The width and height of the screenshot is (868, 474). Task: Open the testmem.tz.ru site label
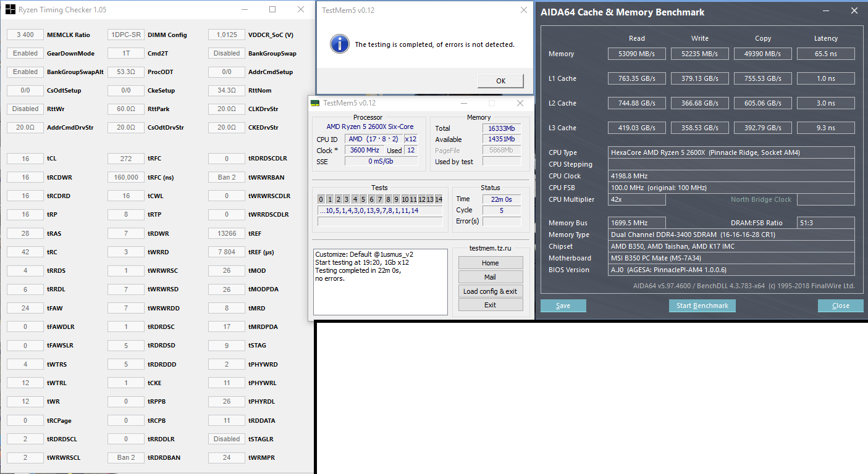coord(490,248)
